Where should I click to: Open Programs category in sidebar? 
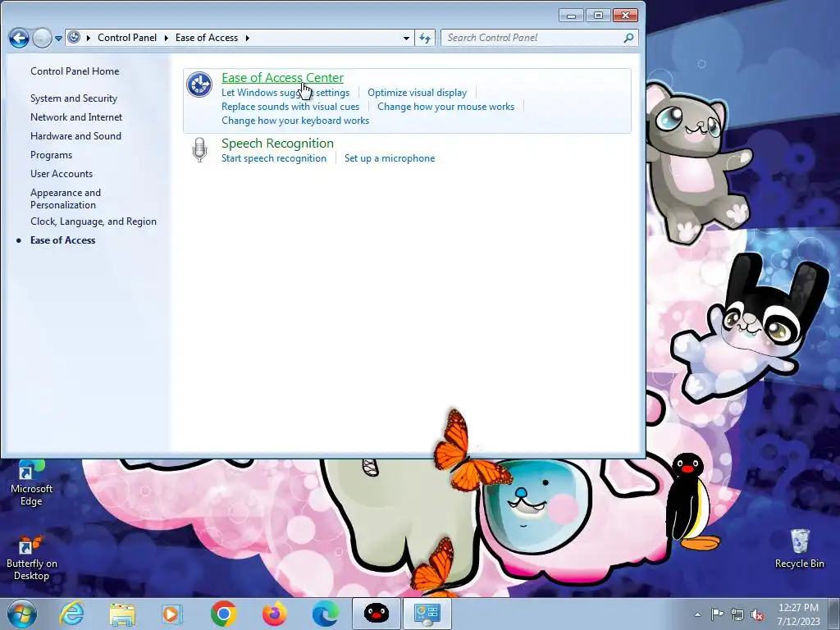pos(51,155)
